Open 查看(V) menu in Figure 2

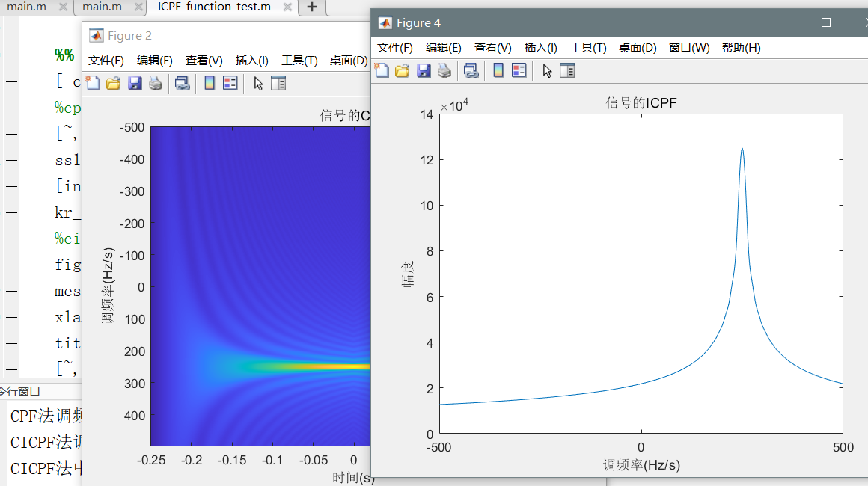[x=204, y=61]
